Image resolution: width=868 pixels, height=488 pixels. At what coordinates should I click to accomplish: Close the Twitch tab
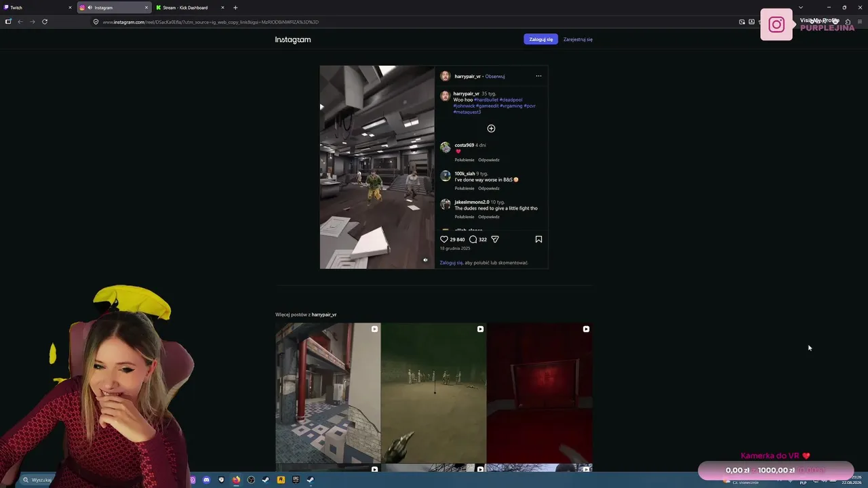tap(70, 7)
